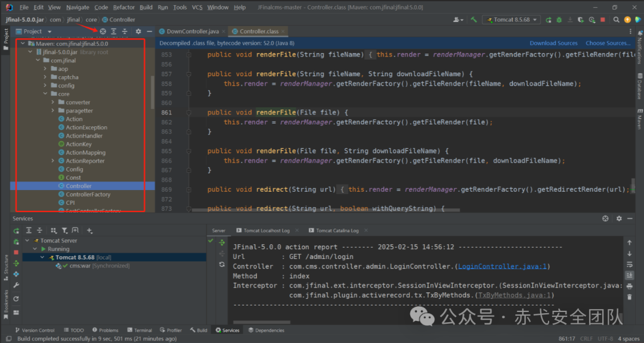Open the user account icon dropdown
This screenshot has height=343, width=644.
458,19
